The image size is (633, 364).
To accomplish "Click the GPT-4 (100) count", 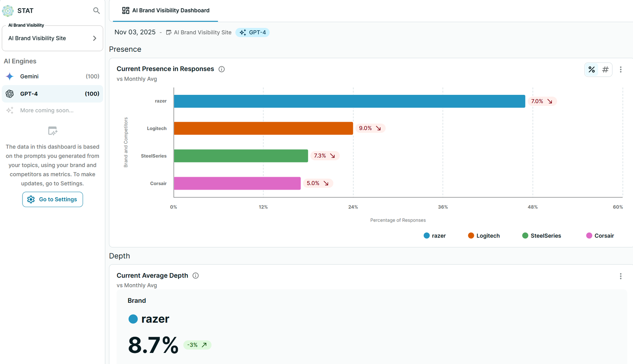I will [92, 94].
